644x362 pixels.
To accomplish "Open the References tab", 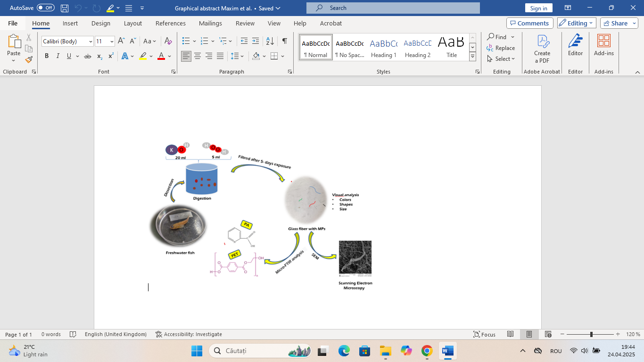I will [x=170, y=23].
